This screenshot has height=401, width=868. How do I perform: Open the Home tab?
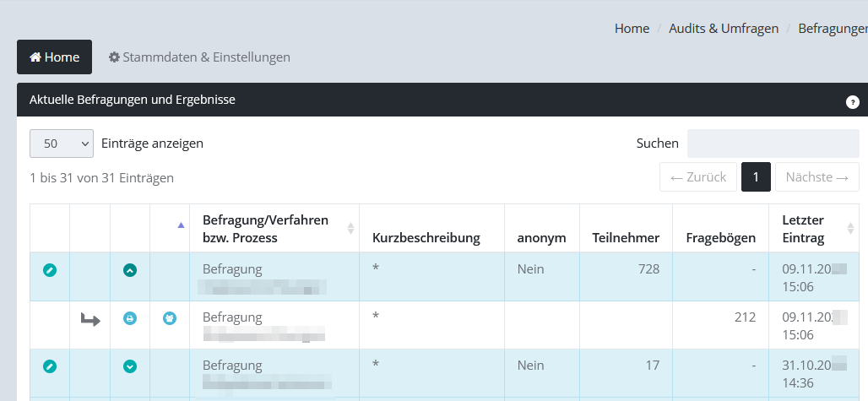coord(54,57)
